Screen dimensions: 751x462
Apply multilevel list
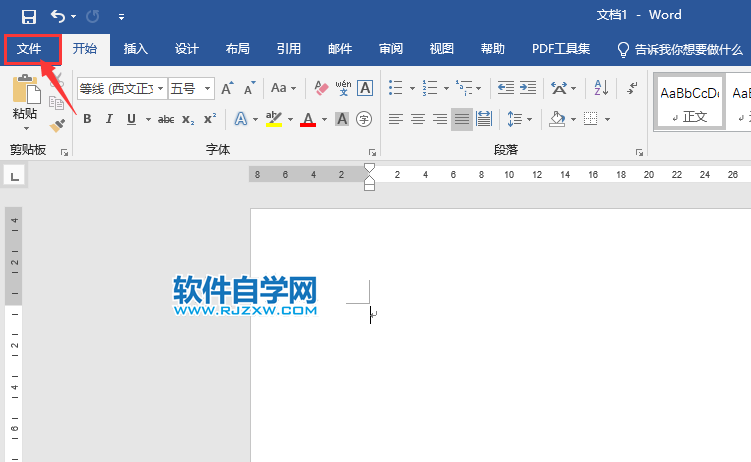click(x=464, y=88)
